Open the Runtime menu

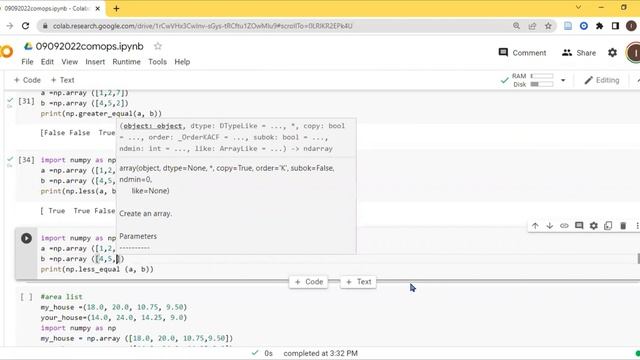pyautogui.click(x=127, y=62)
